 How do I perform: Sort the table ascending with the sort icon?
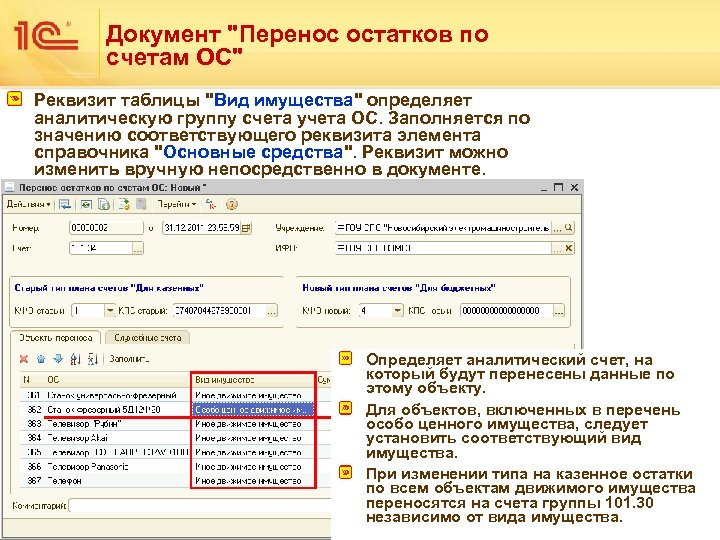click(75, 359)
